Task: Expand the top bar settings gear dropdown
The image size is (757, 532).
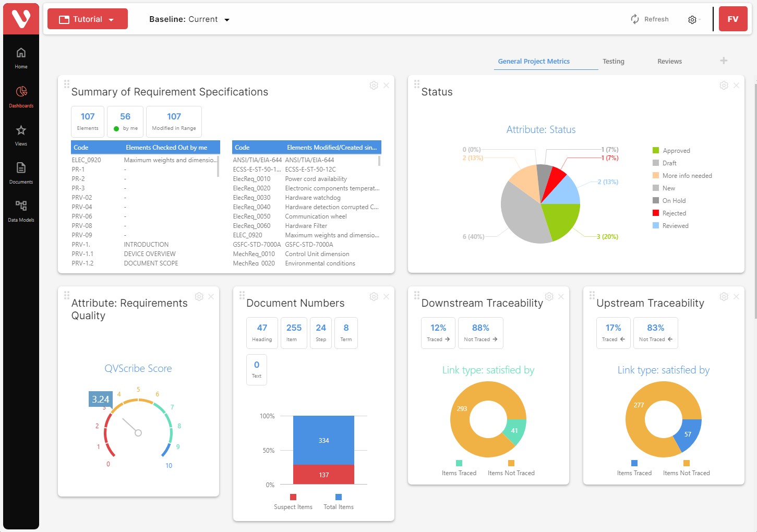Action: click(x=694, y=20)
